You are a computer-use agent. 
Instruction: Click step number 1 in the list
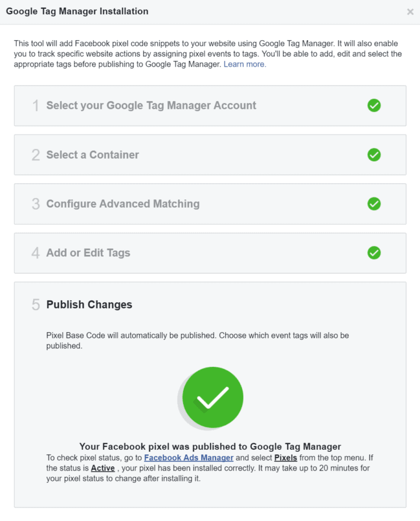pyautogui.click(x=36, y=106)
